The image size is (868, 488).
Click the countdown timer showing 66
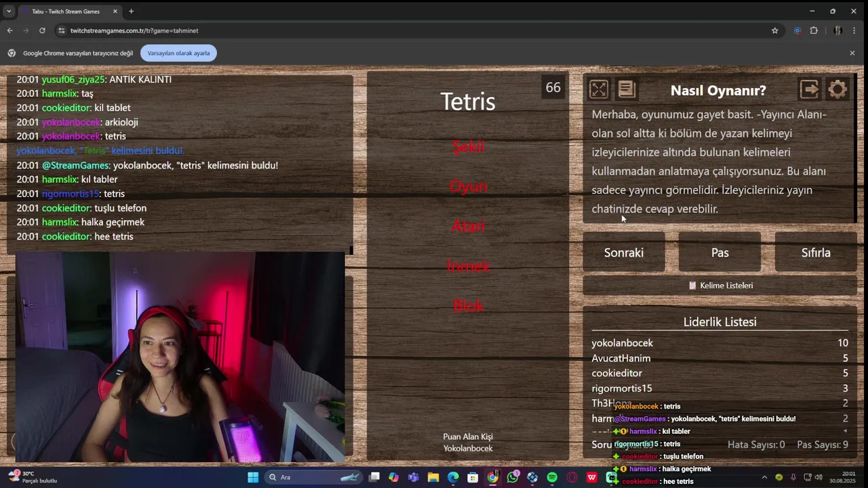tap(553, 87)
